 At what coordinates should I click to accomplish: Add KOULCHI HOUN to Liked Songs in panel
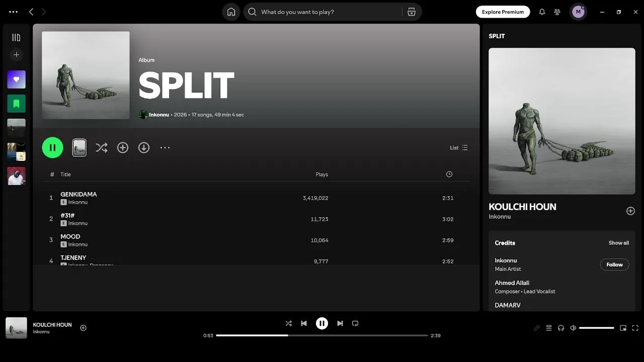click(x=630, y=211)
